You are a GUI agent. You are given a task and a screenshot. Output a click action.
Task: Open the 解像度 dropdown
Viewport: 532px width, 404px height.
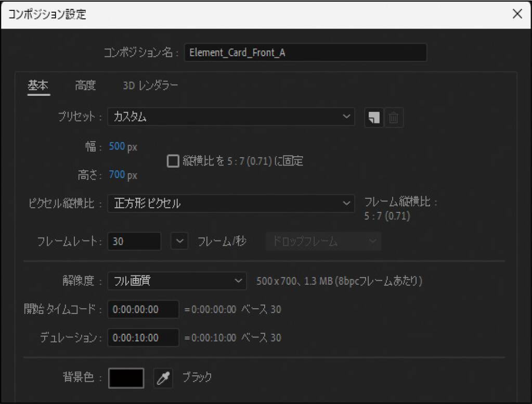point(177,282)
